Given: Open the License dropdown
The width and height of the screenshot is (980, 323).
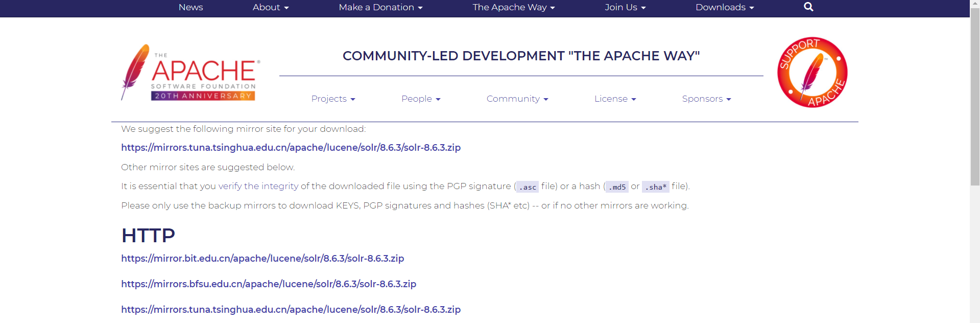Looking at the screenshot, I should click(x=615, y=99).
